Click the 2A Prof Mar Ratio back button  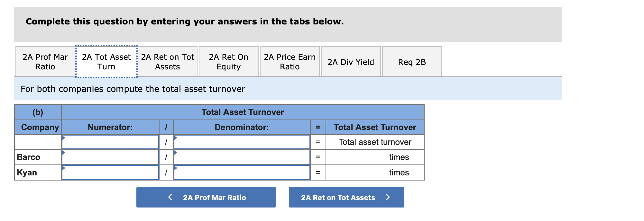point(206,197)
